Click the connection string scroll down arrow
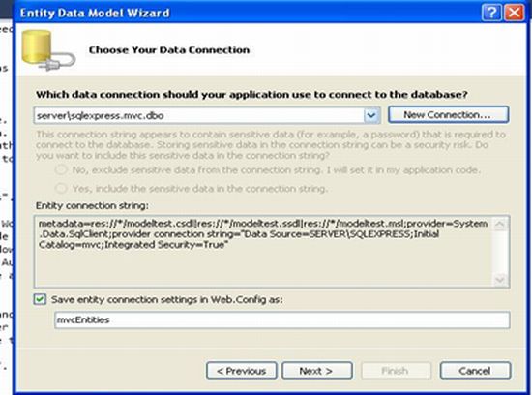 (x=500, y=280)
